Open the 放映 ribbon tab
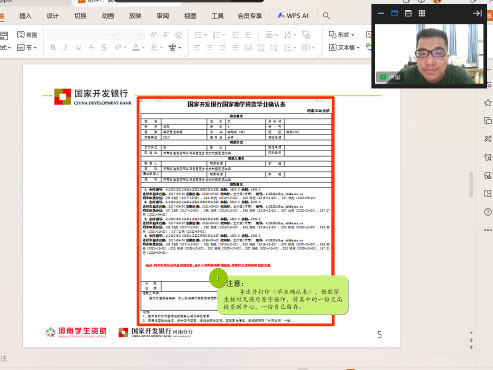 (135, 16)
